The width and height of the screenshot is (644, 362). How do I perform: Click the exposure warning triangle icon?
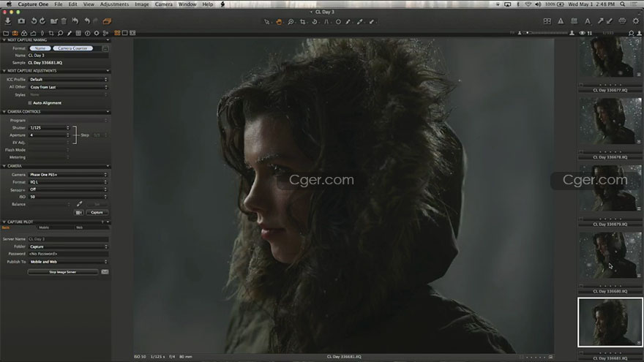[561, 21]
